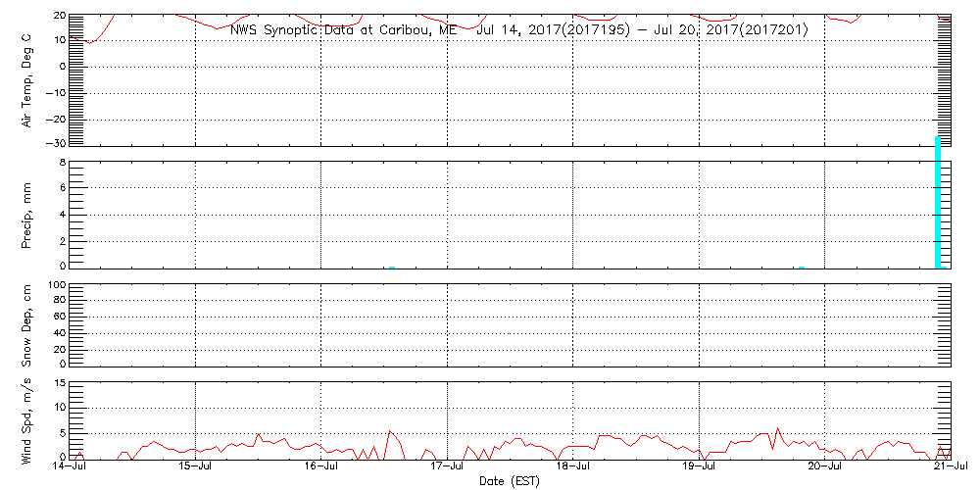Viewport: 980px width, 490px height.
Task: Click the small cyan precipitation bar on 19-Jul
Action: point(802,266)
